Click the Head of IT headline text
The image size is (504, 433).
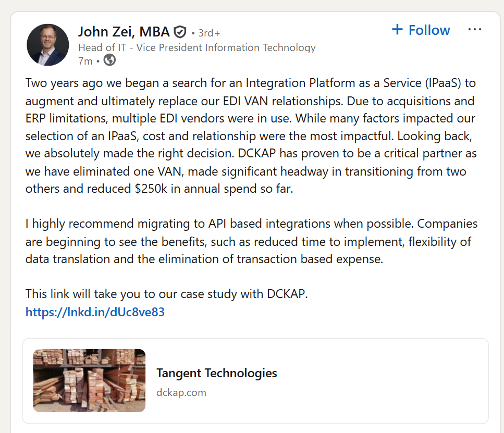tap(196, 47)
